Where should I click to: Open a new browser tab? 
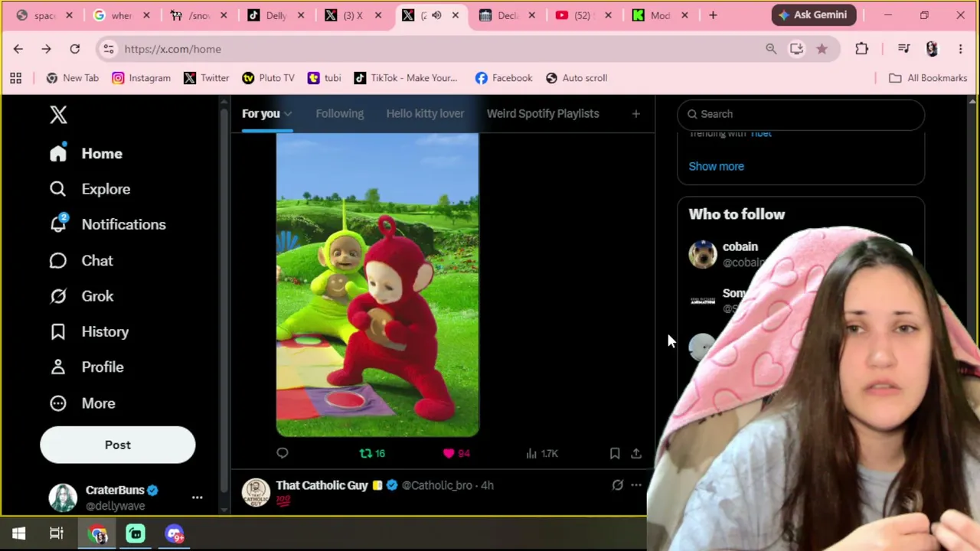(x=713, y=15)
